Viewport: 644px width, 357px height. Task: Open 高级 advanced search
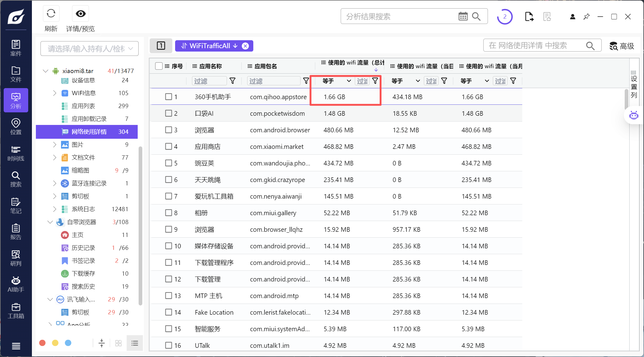pos(622,46)
